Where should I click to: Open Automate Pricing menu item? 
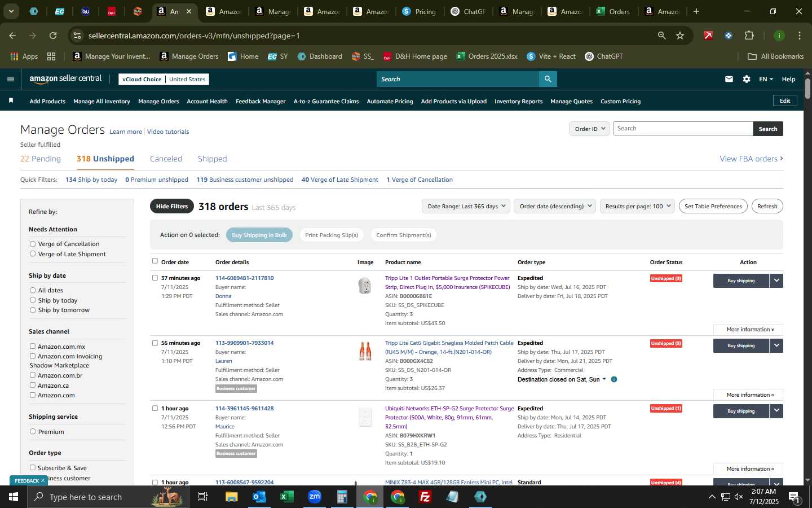[390, 102]
